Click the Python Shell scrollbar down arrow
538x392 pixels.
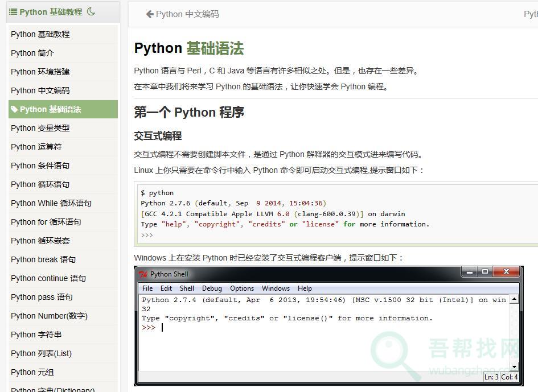coord(514,366)
